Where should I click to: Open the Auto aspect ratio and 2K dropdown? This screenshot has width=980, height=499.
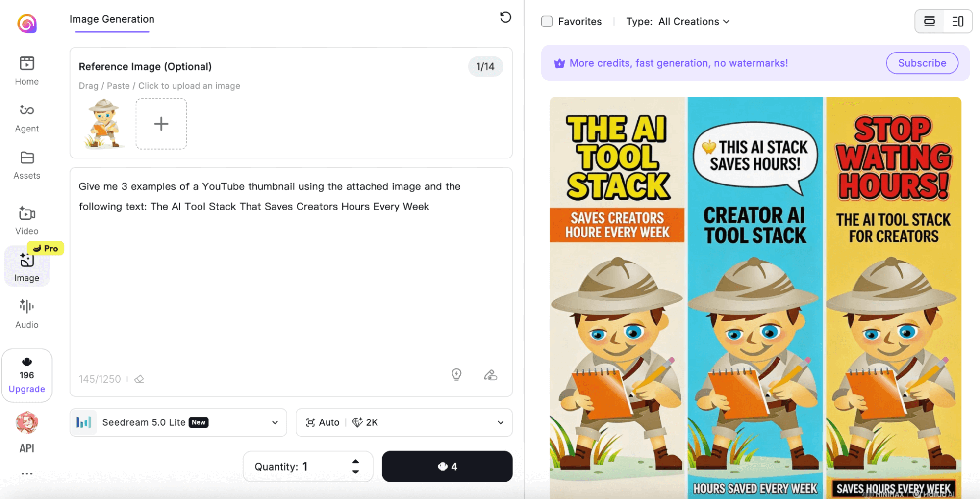point(403,422)
